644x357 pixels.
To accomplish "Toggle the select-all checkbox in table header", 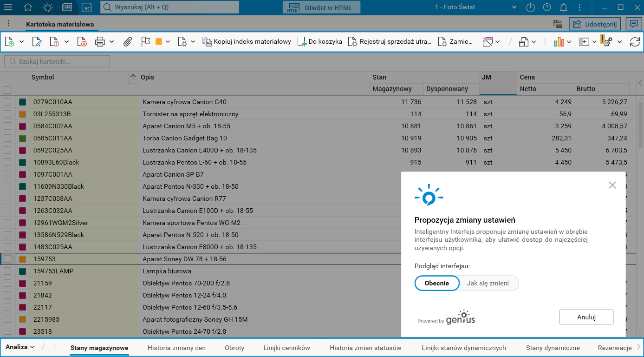I will point(7,90).
